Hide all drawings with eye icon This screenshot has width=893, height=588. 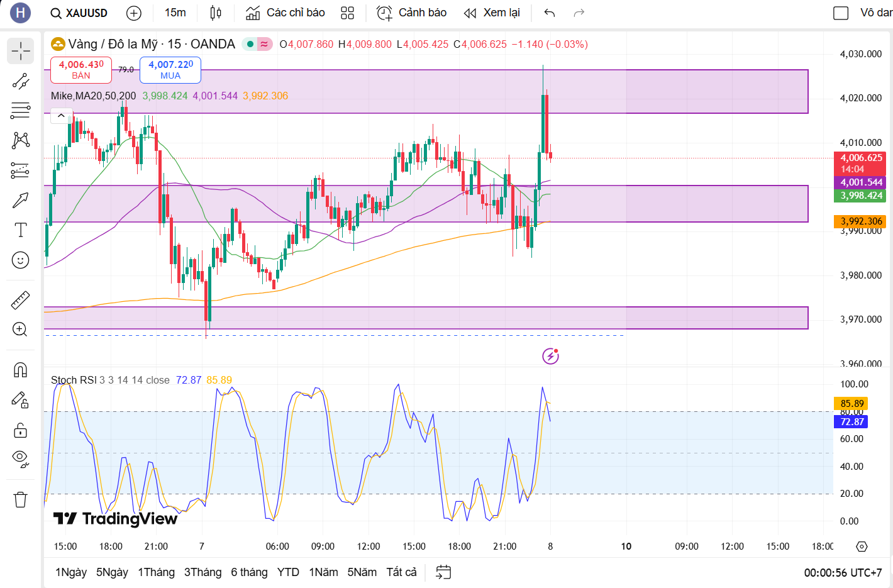pyautogui.click(x=20, y=459)
